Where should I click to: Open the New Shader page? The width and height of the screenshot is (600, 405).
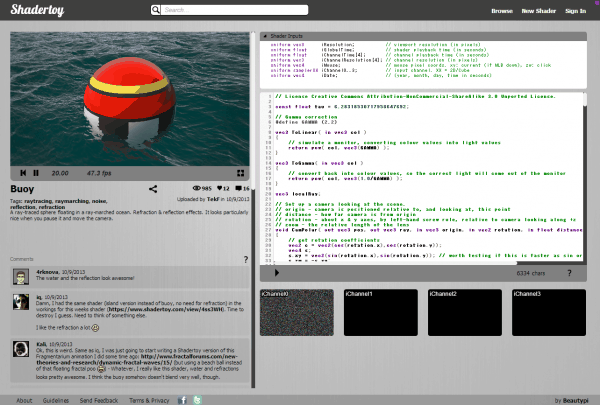click(538, 11)
